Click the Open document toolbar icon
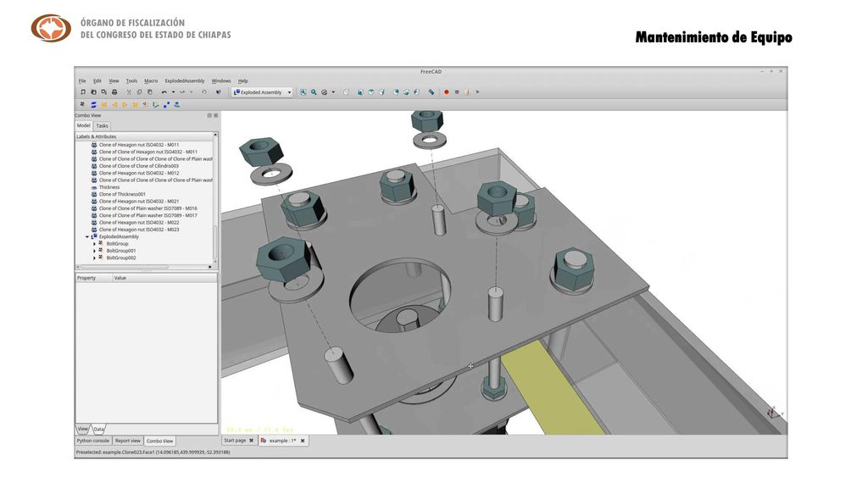Viewport: 868px width, 488px height. (93, 91)
